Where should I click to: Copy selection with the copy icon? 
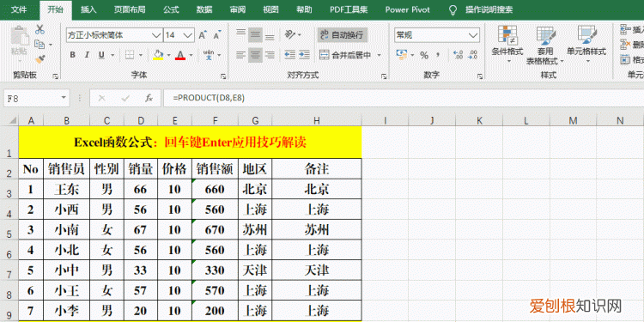(x=39, y=44)
